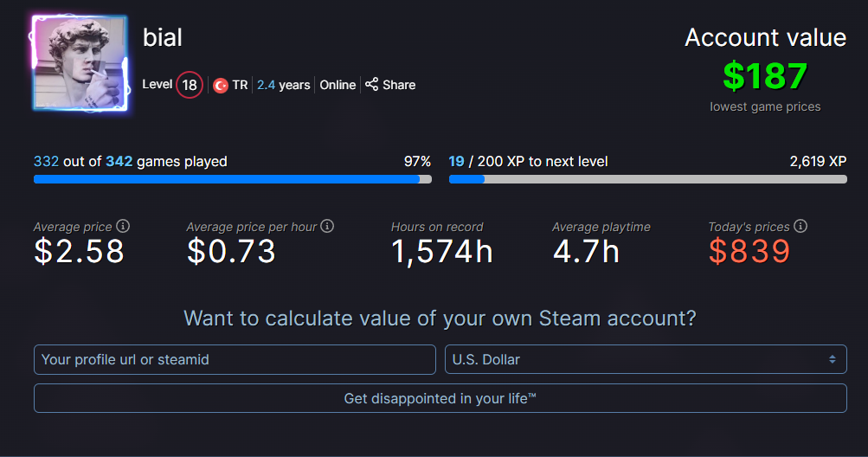Click the 342 games count number
This screenshot has height=457, width=868.
click(119, 161)
